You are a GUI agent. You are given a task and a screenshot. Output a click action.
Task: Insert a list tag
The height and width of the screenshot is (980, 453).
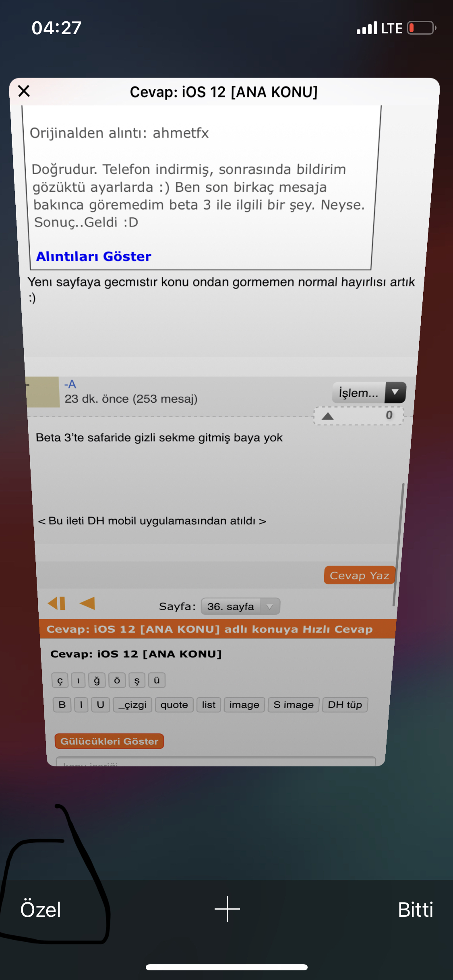tap(209, 705)
